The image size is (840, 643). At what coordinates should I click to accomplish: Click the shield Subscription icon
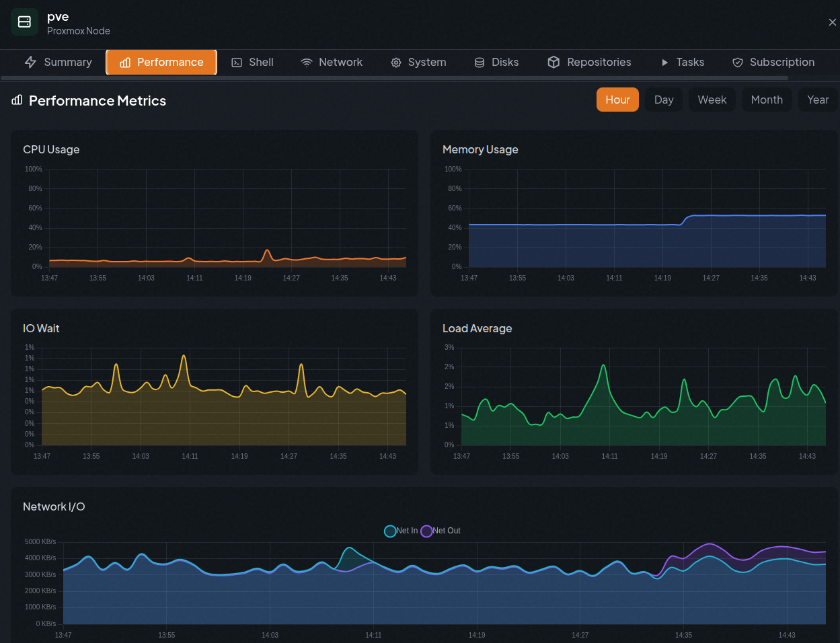tap(738, 63)
